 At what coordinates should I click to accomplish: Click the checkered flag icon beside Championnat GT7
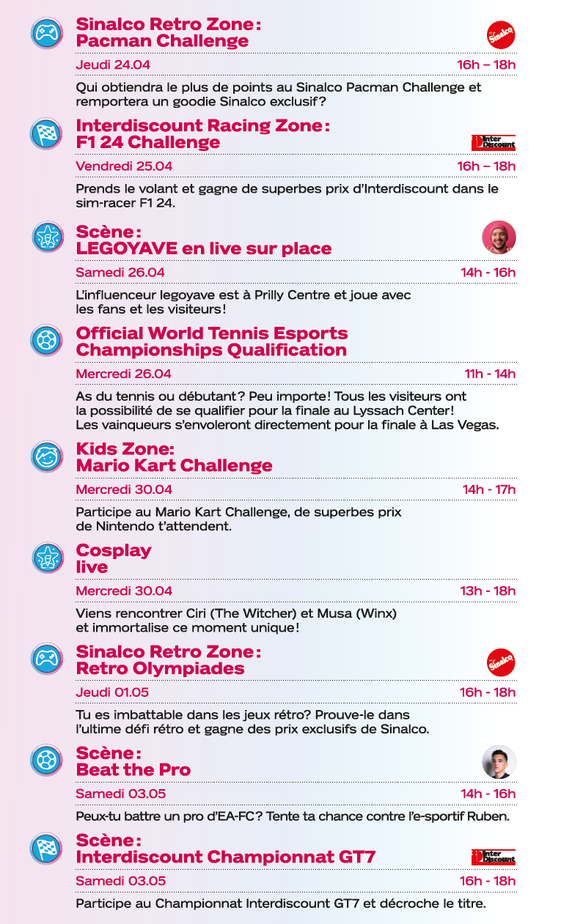point(46,847)
